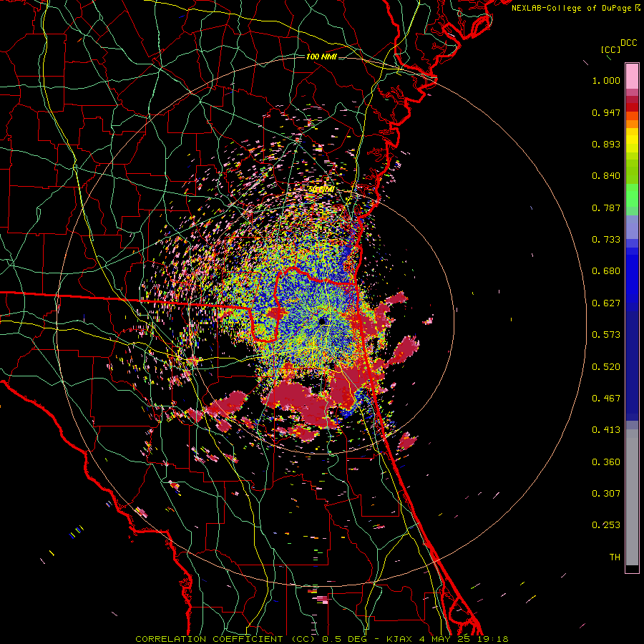This screenshot has width=644, height=644.
Task: Pick the pink color at top of scale
Action: tap(632, 76)
